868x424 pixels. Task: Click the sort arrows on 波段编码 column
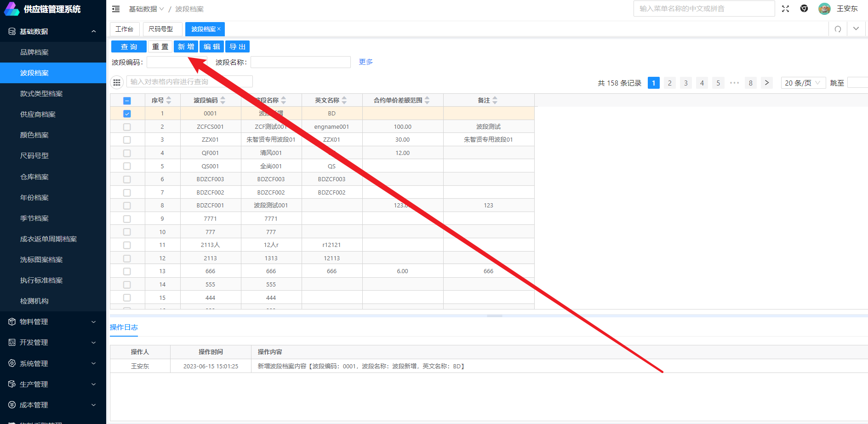[223, 100]
